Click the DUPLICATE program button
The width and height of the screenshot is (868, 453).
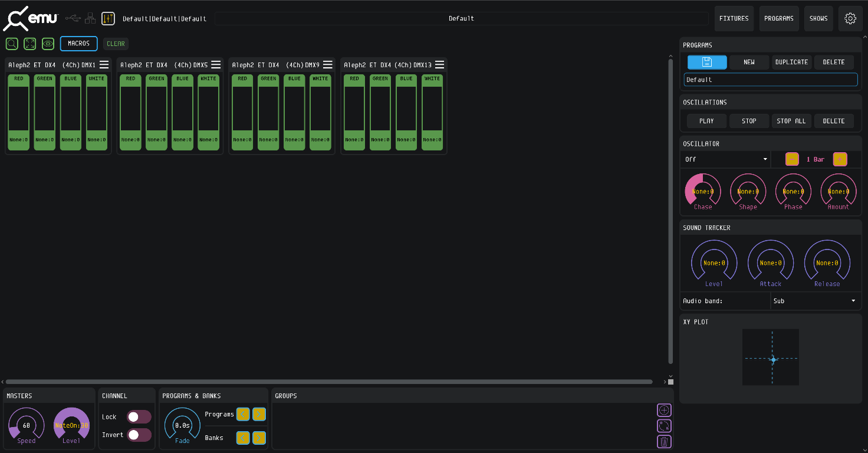(791, 62)
